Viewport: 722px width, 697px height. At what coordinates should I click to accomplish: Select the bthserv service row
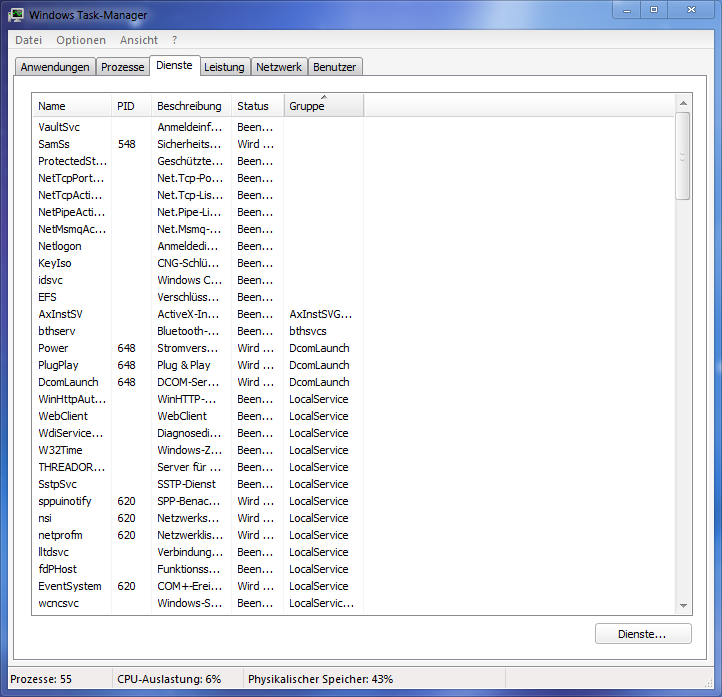point(198,331)
